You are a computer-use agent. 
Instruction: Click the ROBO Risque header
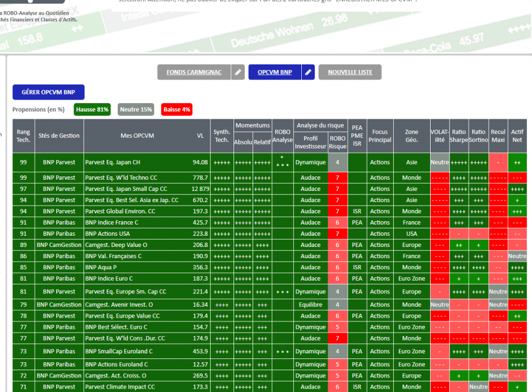coord(338,142)
